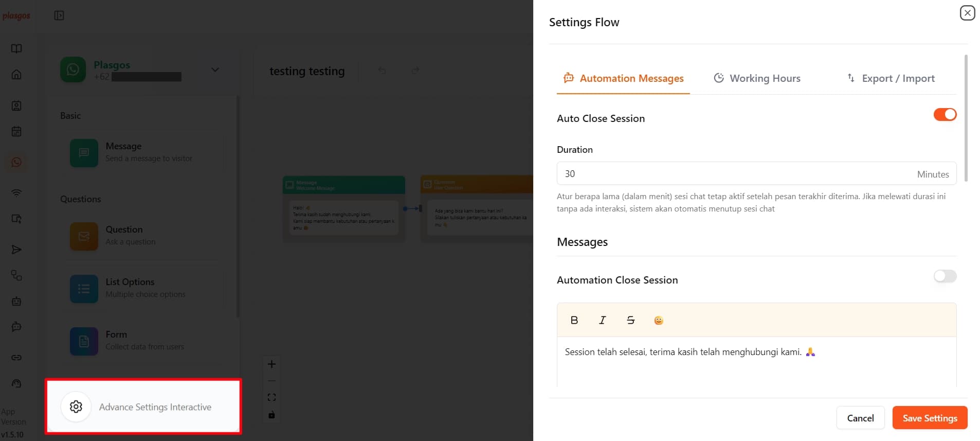The image size is (980, 441).
Task: Close the Settings Flow panel
Action: [x=967, y=13]
